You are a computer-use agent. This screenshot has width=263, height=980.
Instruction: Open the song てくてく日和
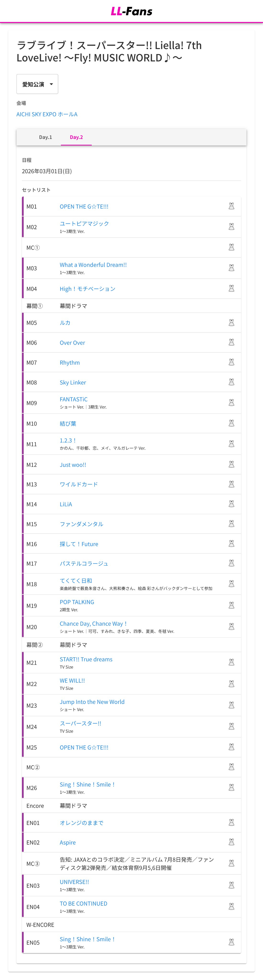point(76,580)
